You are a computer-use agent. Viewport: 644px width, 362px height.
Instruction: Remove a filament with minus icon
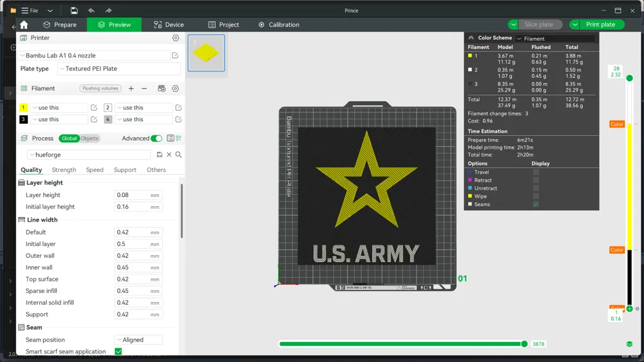144,88
